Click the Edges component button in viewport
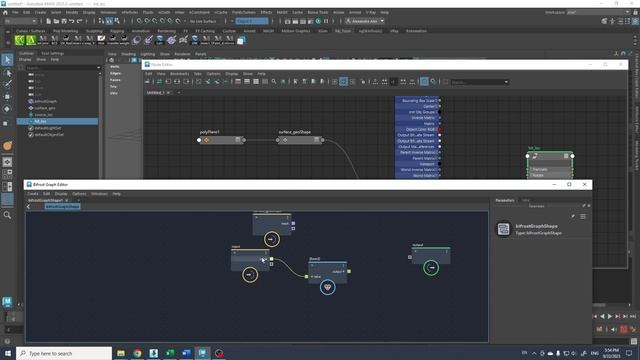 point(116,73)
